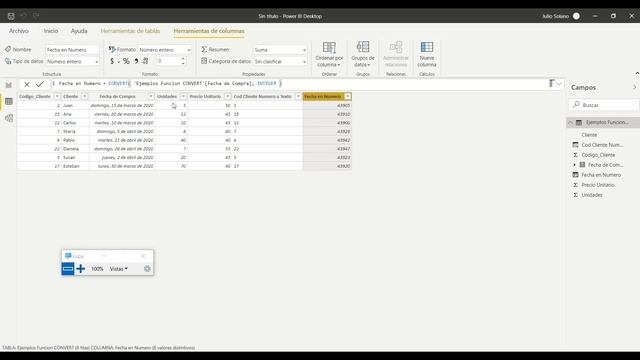This screenshot has height=360, width=640.
Task: Apply percentage format
Action: click(x=126, y=61)
